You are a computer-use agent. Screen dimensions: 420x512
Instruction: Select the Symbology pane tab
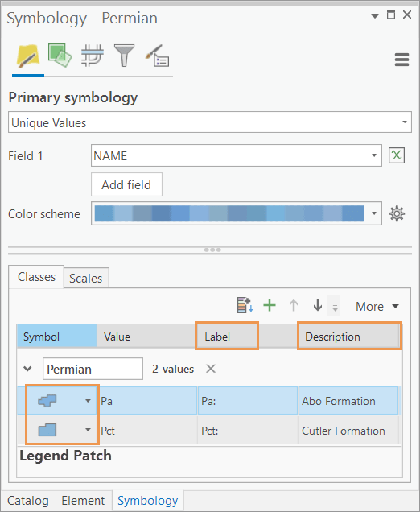pyautogui.click(x=148, y=501)
